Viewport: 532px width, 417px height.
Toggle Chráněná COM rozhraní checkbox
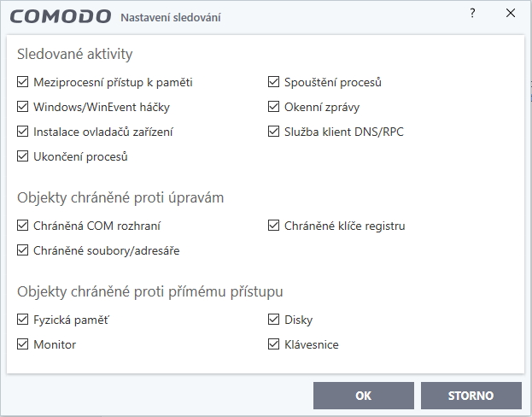tap(23, 226)
